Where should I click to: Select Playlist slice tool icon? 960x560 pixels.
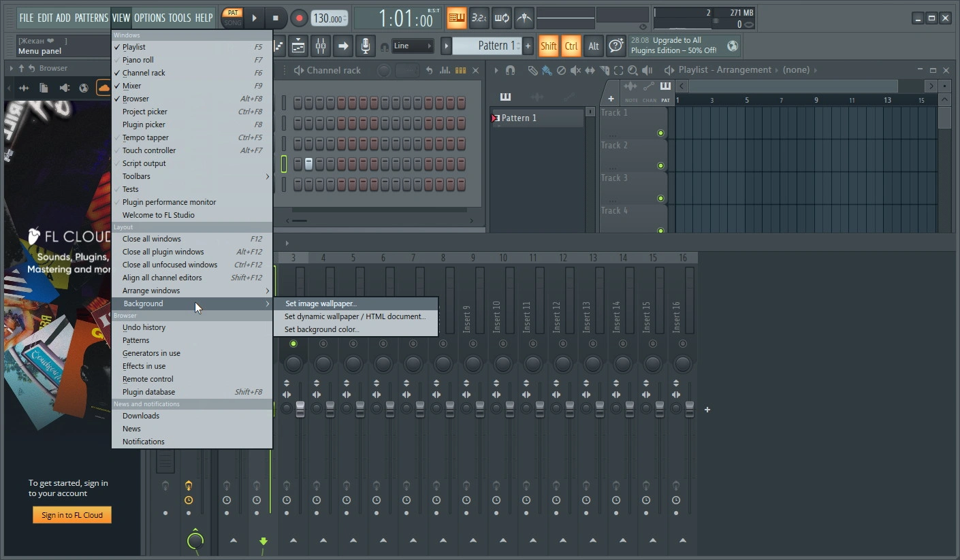[x=604, y=70]
